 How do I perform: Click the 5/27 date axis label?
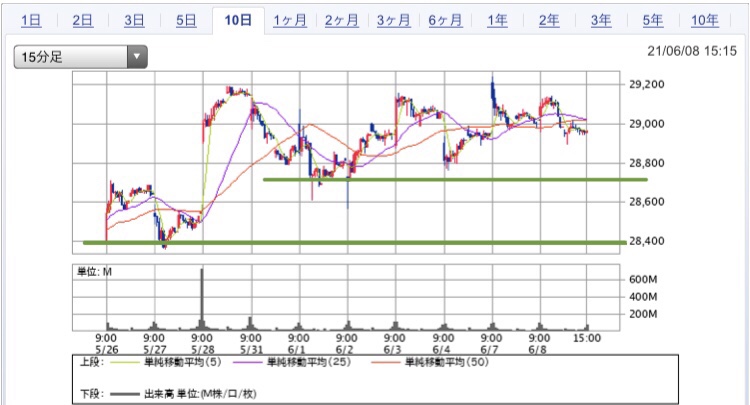[x=154, y=350]
